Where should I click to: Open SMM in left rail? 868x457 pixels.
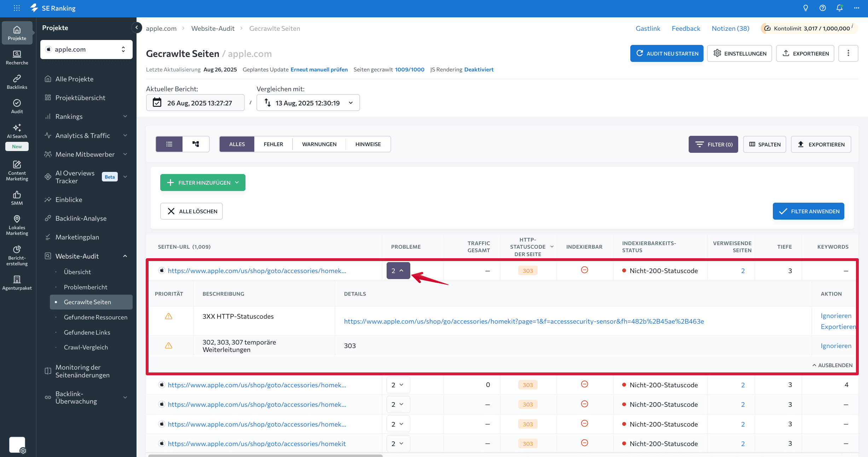click(x=17, y=198)
